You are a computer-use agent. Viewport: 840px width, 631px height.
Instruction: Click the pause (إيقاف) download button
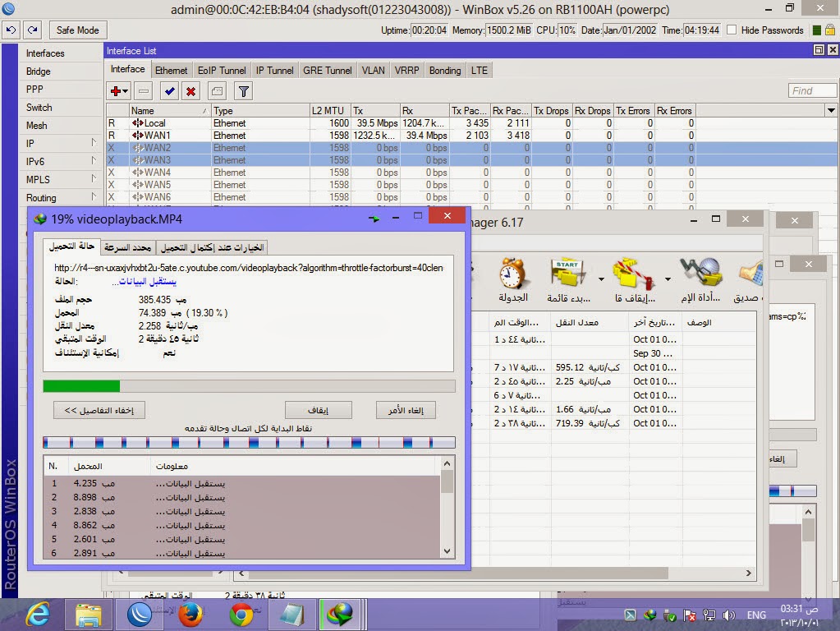coord(319,410)
